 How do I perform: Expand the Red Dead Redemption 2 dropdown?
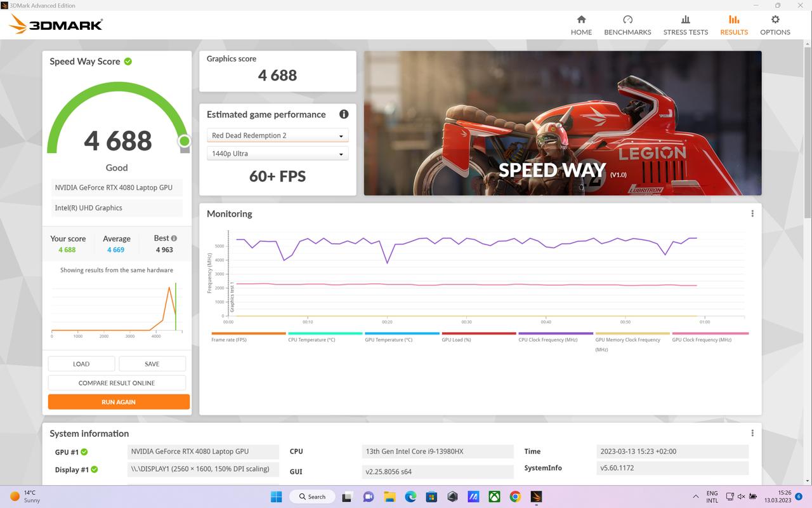277,135
